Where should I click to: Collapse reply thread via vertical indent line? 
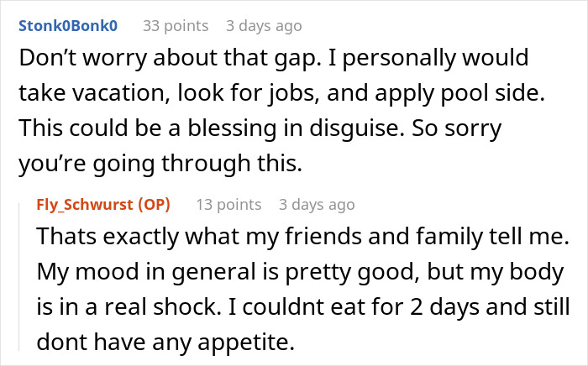[x=19, y=276]
